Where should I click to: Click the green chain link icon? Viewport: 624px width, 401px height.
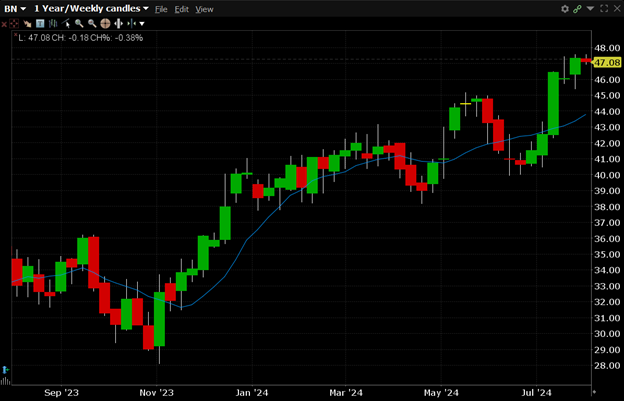577,9
